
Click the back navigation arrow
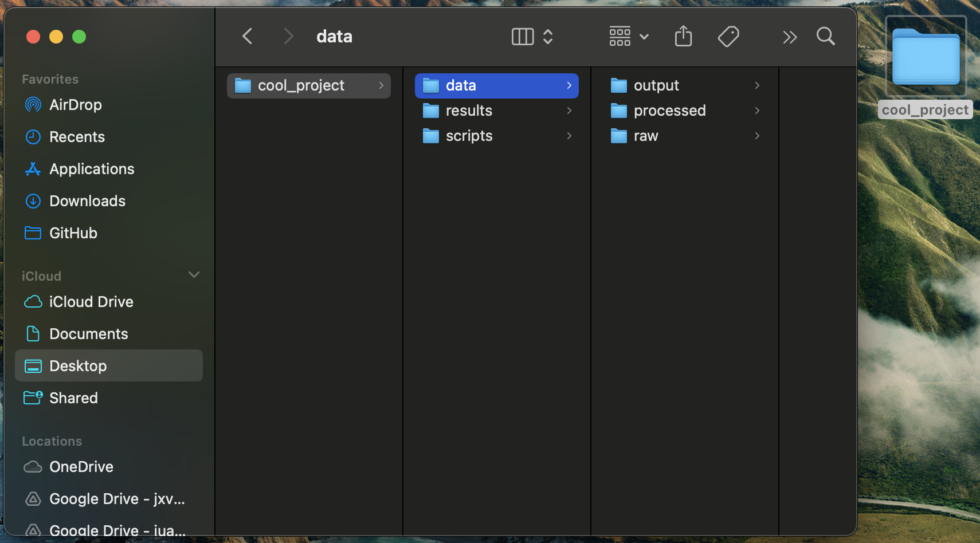click(248, 37)
